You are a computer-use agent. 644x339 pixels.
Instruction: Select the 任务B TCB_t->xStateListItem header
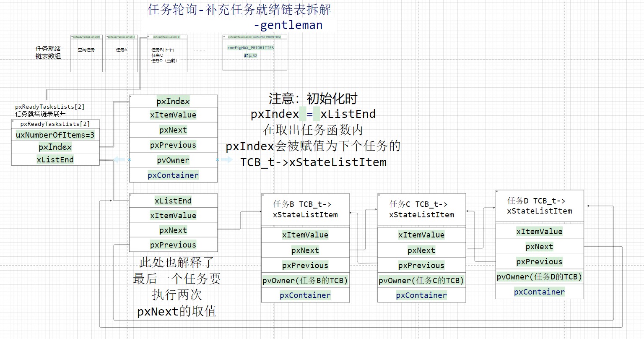(305, 209)
